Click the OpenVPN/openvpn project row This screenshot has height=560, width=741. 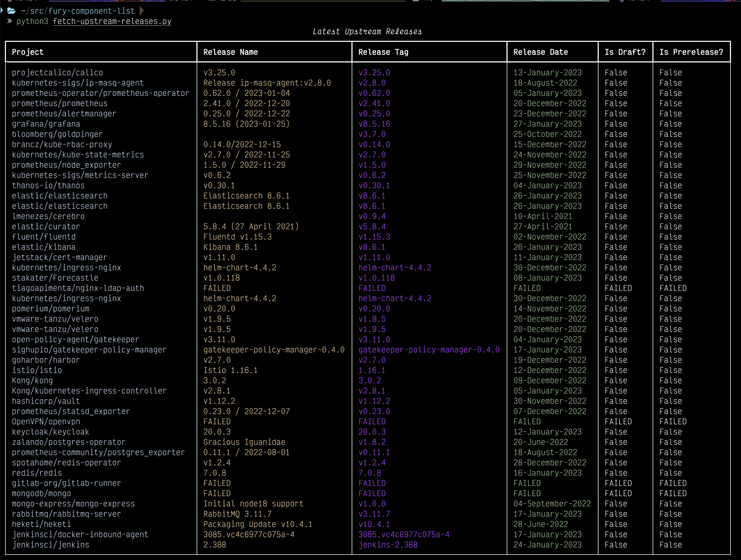(46, 422)
